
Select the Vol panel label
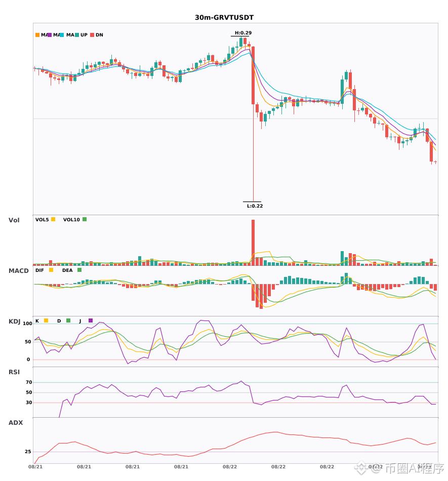(x=14, y=220)
